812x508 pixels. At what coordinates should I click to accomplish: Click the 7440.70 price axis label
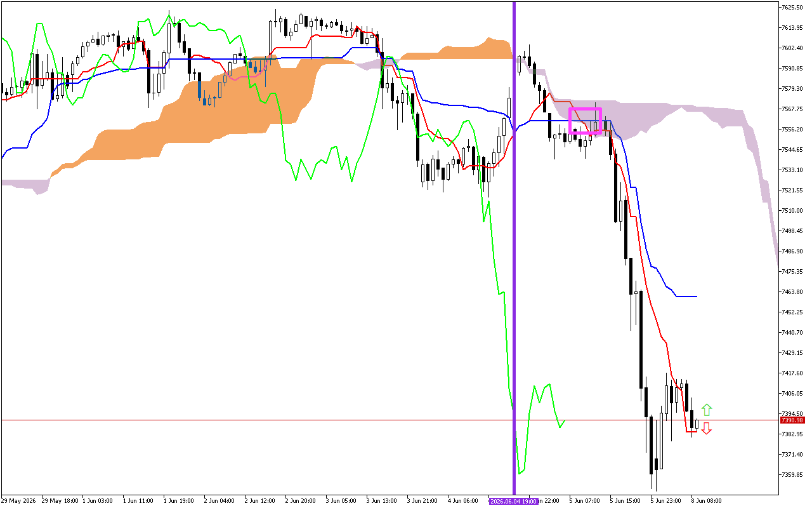pos(792,333)
